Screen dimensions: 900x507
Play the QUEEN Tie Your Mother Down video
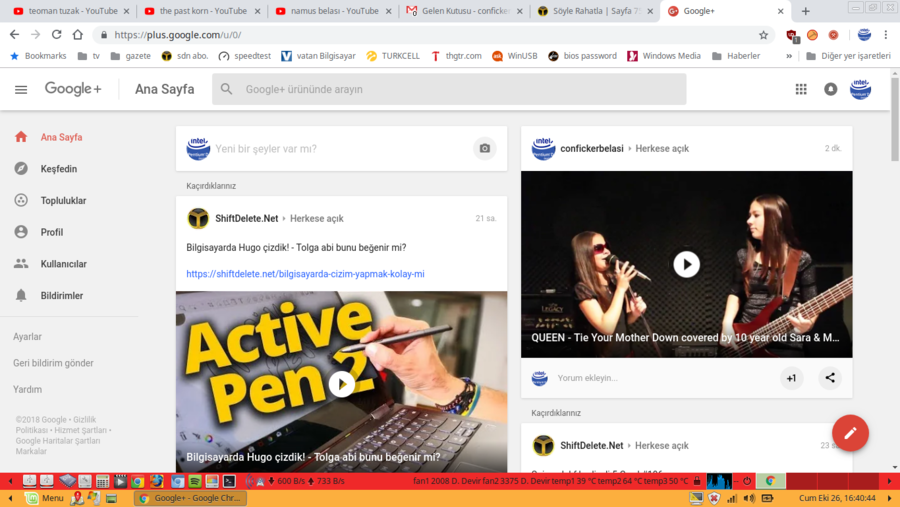coord(686,264)
